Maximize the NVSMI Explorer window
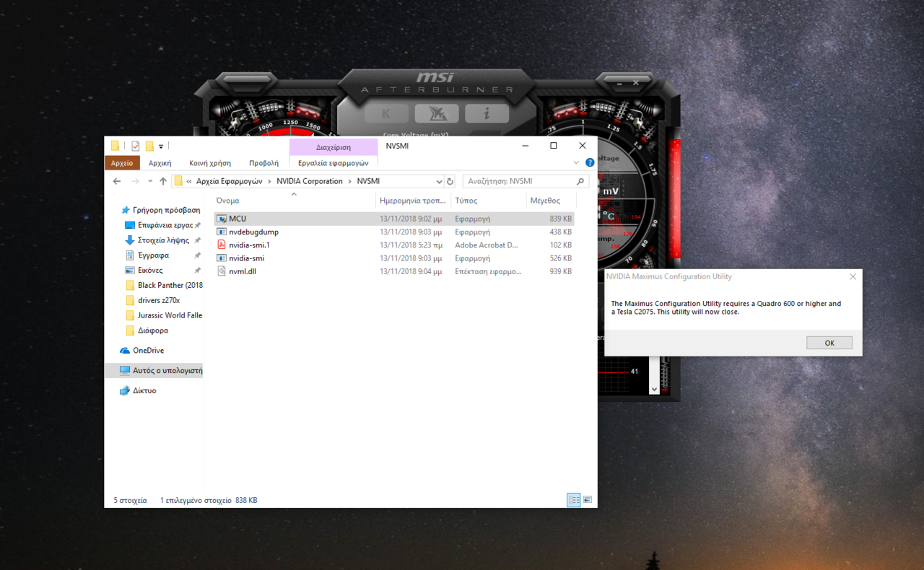Image resolution: width=924 pixels, height=570 pixels. (554, 146)
